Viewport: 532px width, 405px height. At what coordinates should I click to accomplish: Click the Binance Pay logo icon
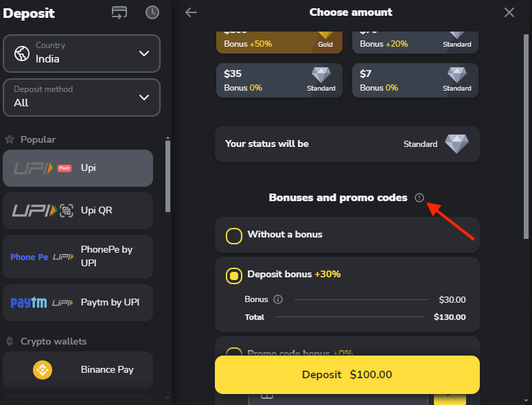pyautogui.click(x=43, y=369)
